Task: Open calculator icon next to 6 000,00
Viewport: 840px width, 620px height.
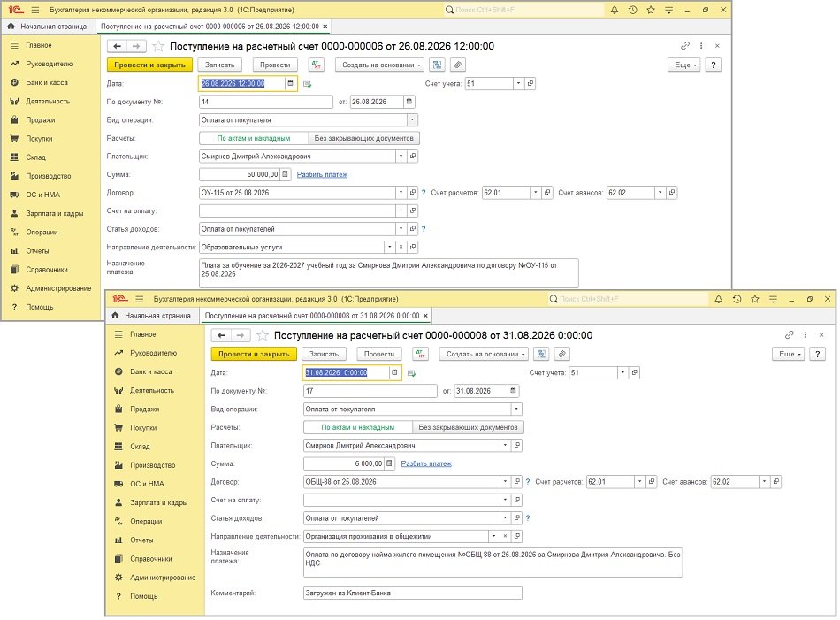Action: point(389,463)
